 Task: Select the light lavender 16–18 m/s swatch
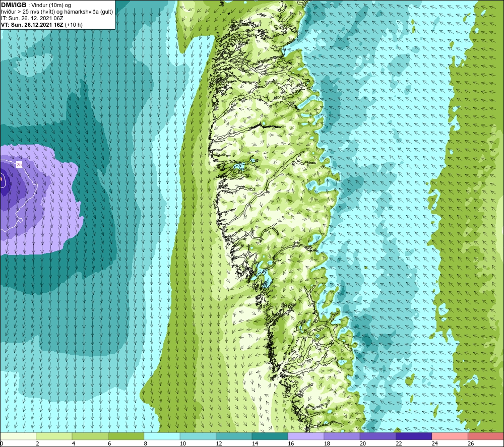306,436
